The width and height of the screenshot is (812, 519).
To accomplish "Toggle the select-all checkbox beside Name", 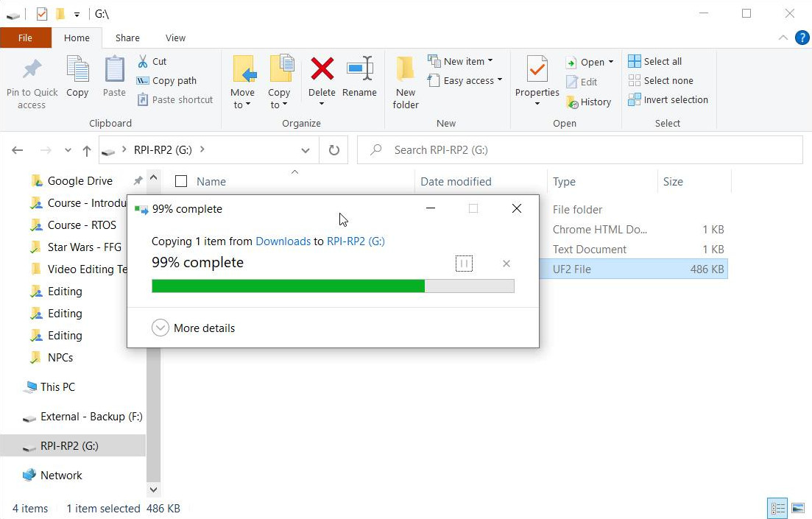I will [181, 182].
